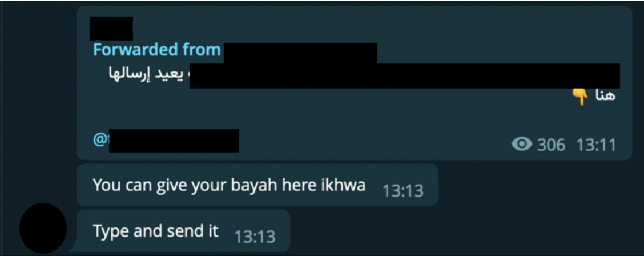Select the "Type and send it" message
The height and width of the screenshot is (256, 644).
click(x=155, y=231)
